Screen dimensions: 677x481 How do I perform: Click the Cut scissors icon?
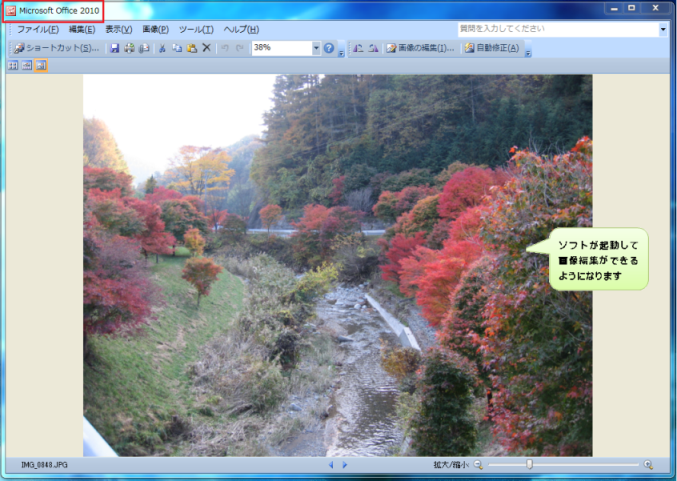(x=162, y=48)
